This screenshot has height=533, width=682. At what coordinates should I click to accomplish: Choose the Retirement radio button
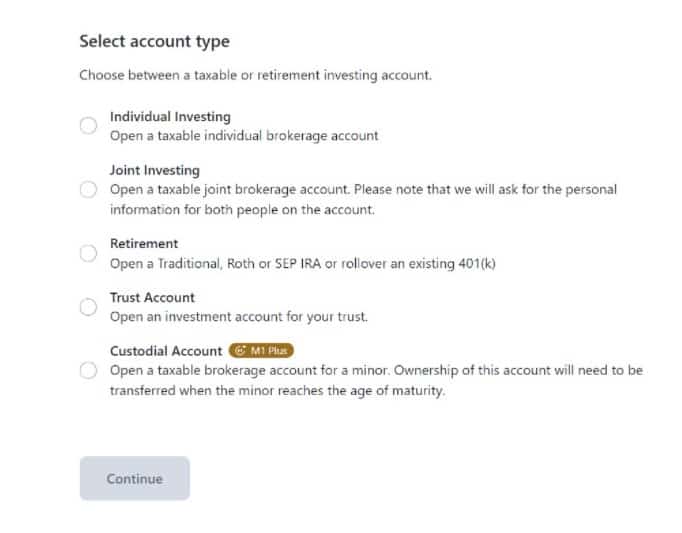(88, 253)
